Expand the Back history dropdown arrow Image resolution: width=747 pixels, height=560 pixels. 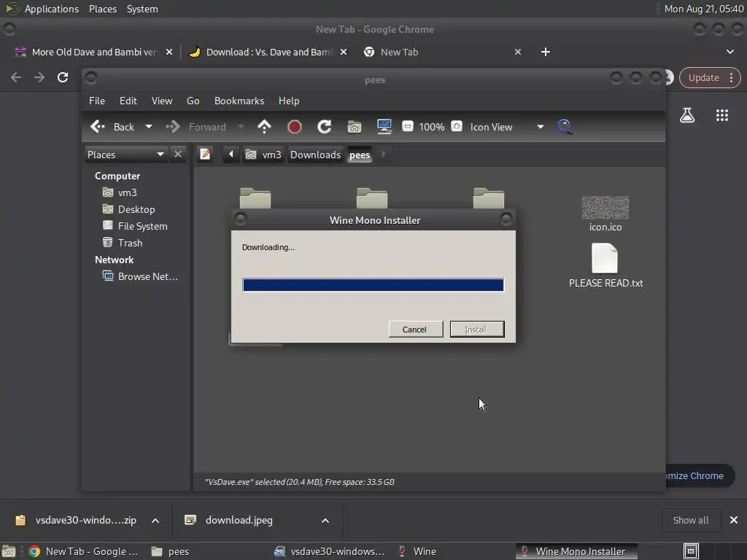149,127
